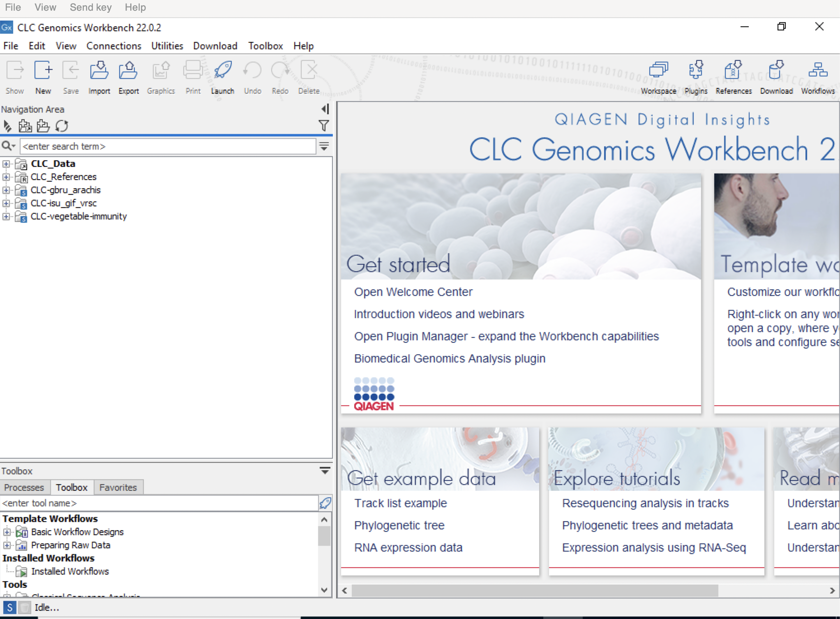The height and width of the screenshot is (619, 840).
Task: Expand Basic Workflow Designs node
Action: point(7,532)
